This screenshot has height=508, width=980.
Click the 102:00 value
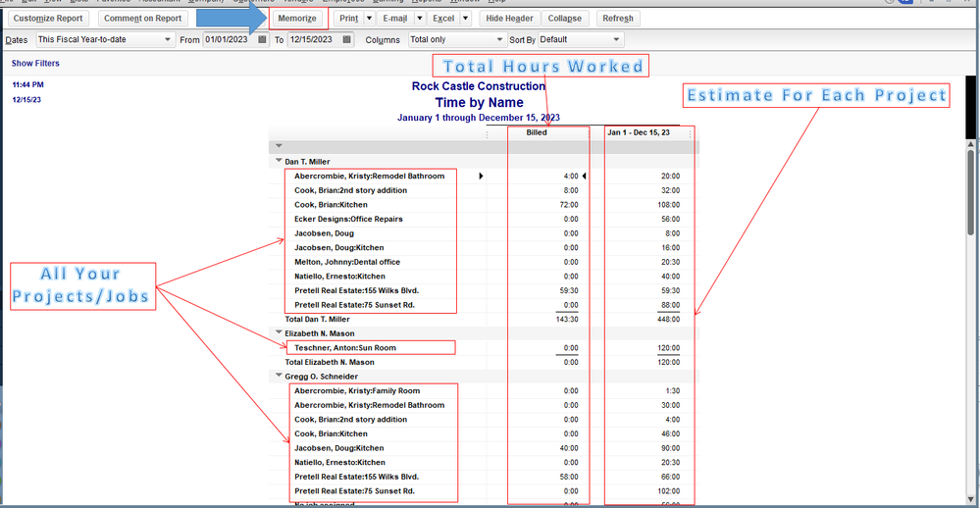[669, 491]
